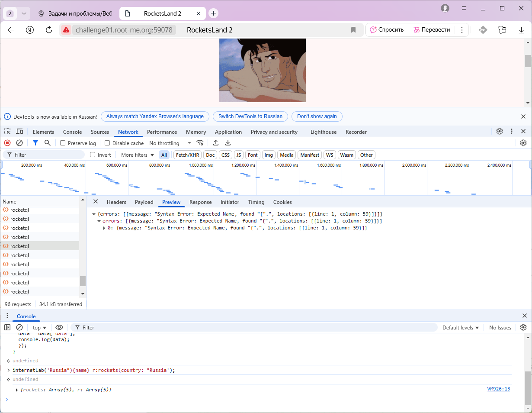Expand the '0:' error entry
The image size is (532, 413).
[x=104, y=228]
